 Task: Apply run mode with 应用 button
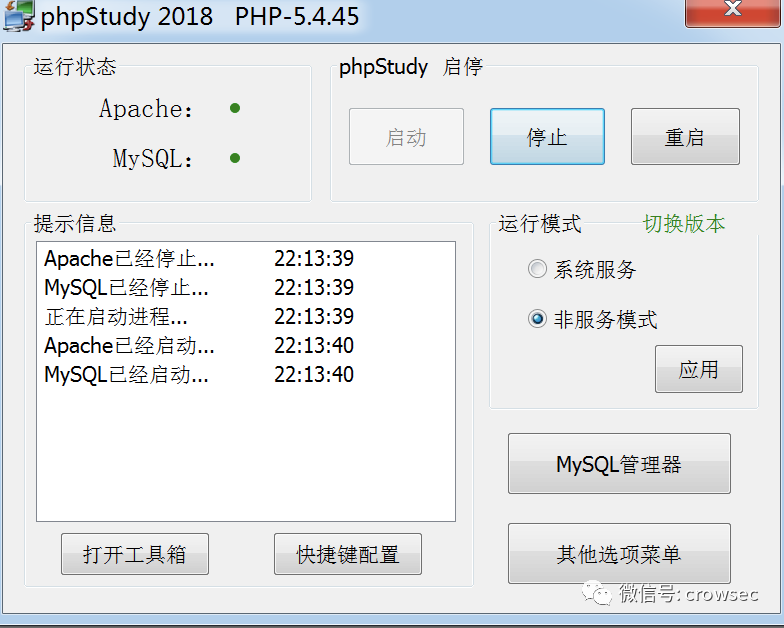coord(698,369)
